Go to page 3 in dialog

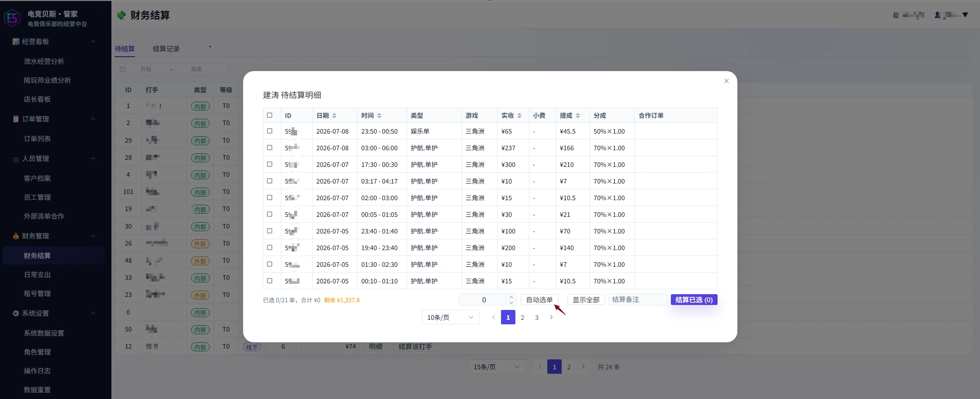pos(537,317)
